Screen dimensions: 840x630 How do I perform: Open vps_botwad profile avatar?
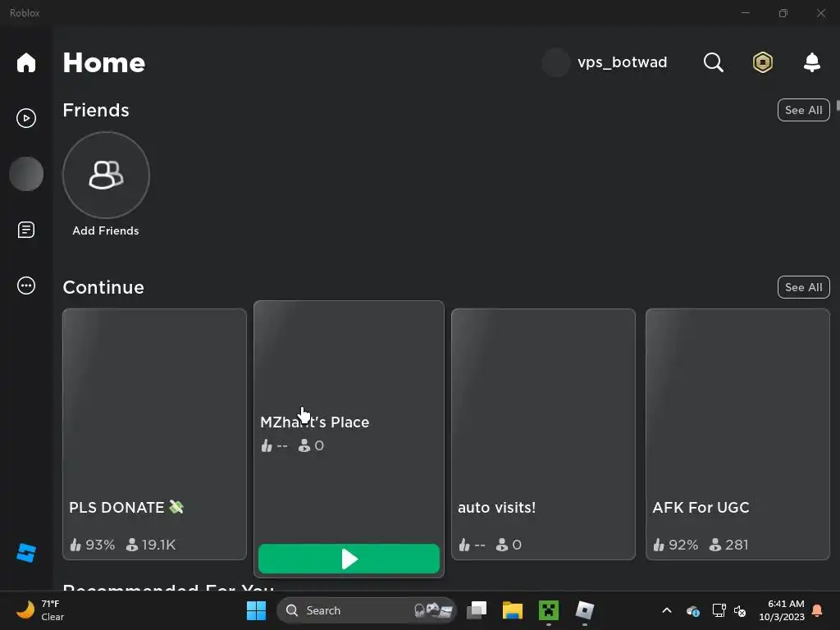pos(555,62)
